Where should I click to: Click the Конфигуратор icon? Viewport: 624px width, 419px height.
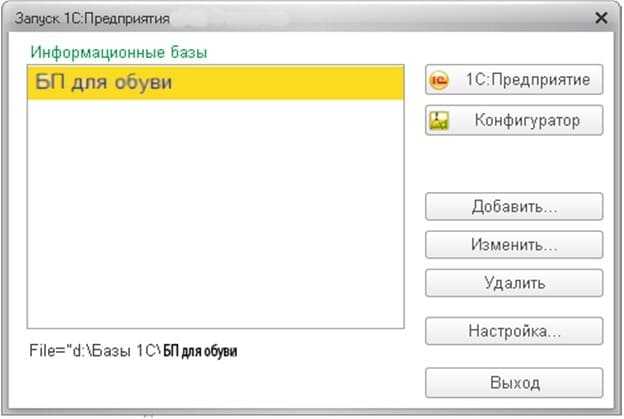click(439, 121)
